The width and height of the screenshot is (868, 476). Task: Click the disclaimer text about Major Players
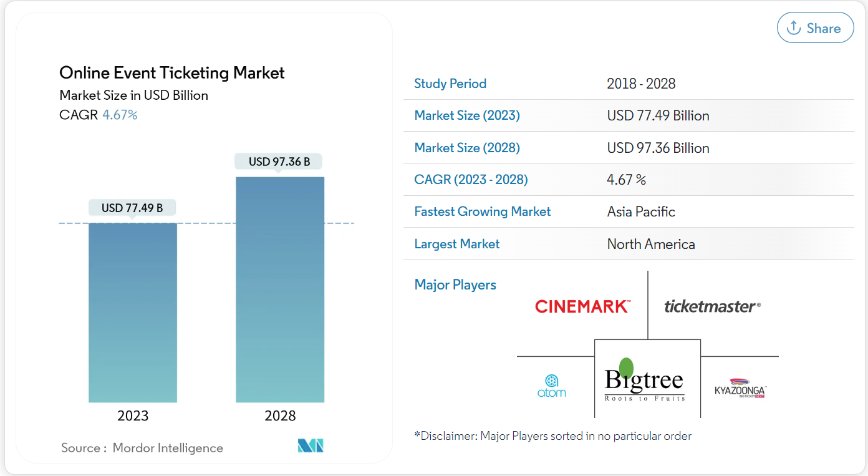pos(553,435)
